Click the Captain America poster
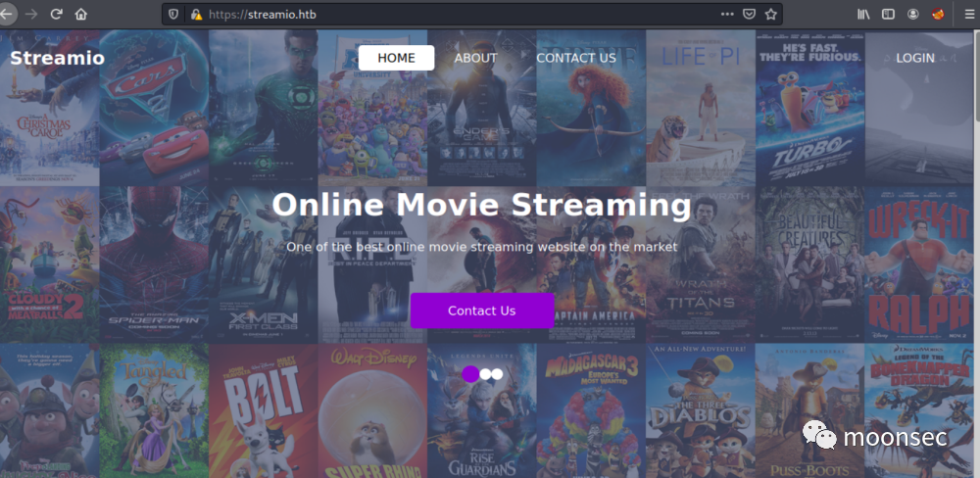The image size is (980, 478). click(x=591, y=264)
